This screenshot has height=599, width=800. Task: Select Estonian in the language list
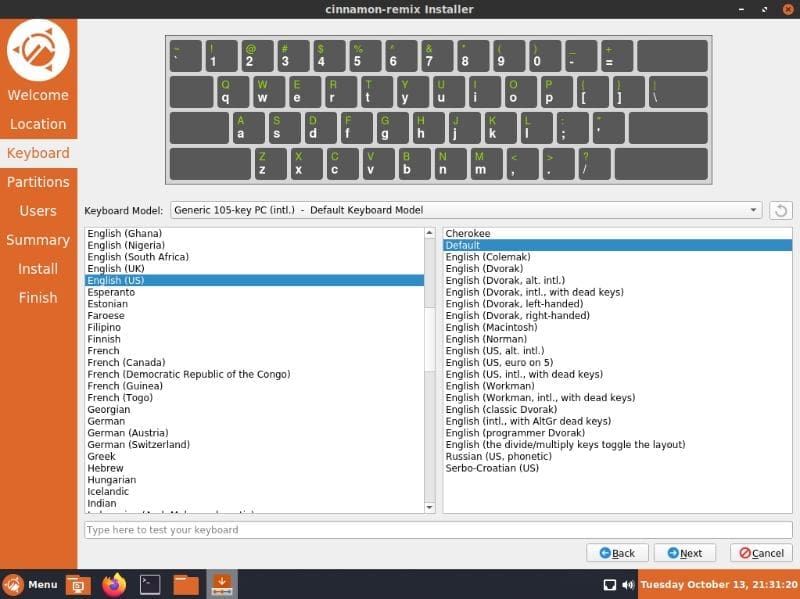coord(254,304)
